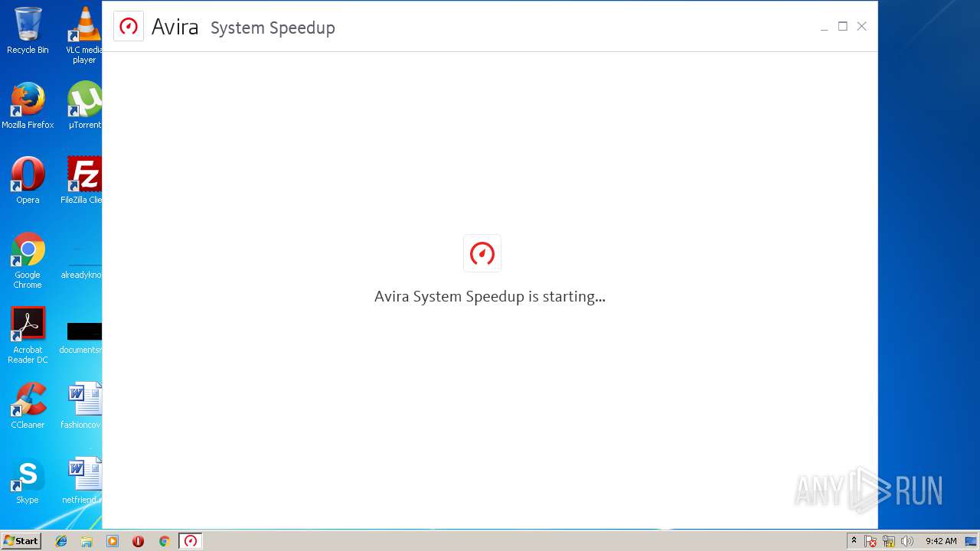
Task: Select the FileZilla Client desktop shortcut
Action: tap(83, 181)
